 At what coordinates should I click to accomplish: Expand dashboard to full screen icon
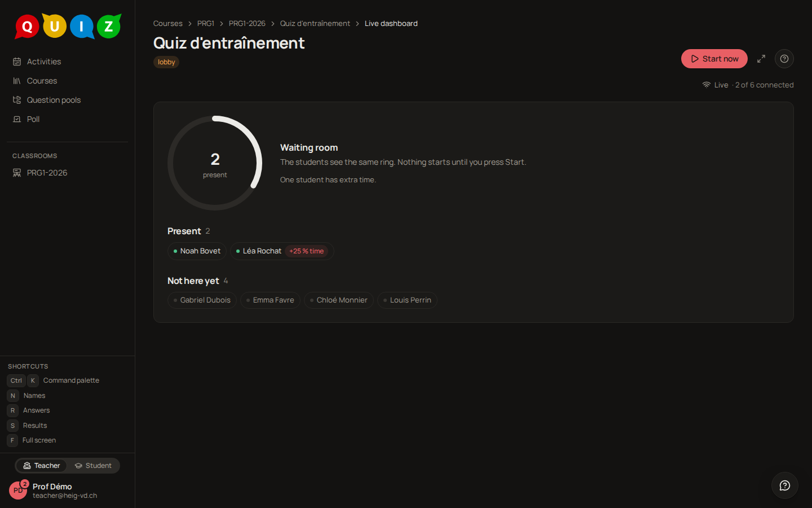pyautogui.click(x=761, y=59)
